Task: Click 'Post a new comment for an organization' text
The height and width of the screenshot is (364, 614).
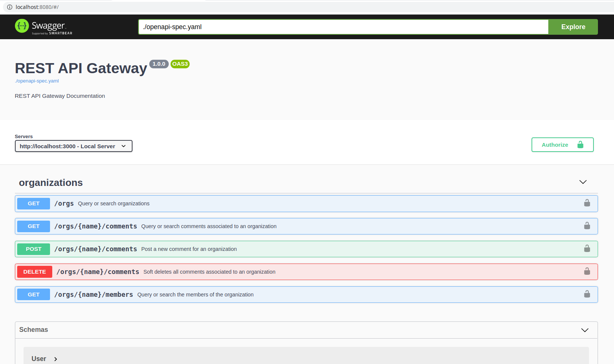Action: 189,249
